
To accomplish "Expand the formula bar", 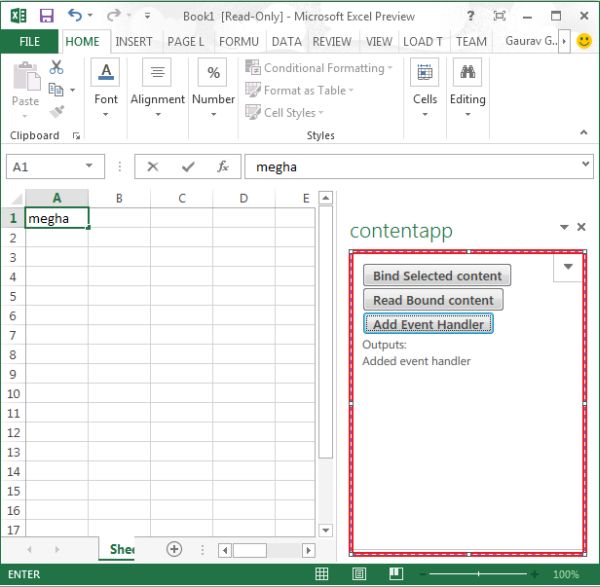I will pos(585,164).
